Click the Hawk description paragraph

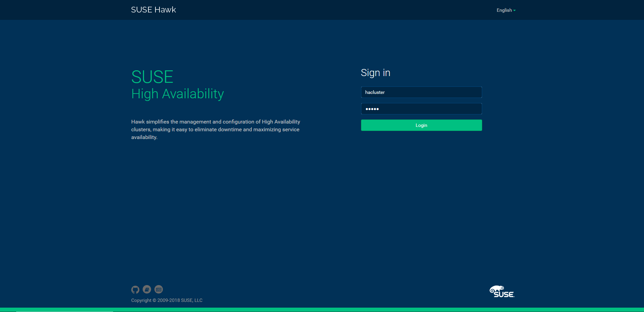(x=216, y=130)
